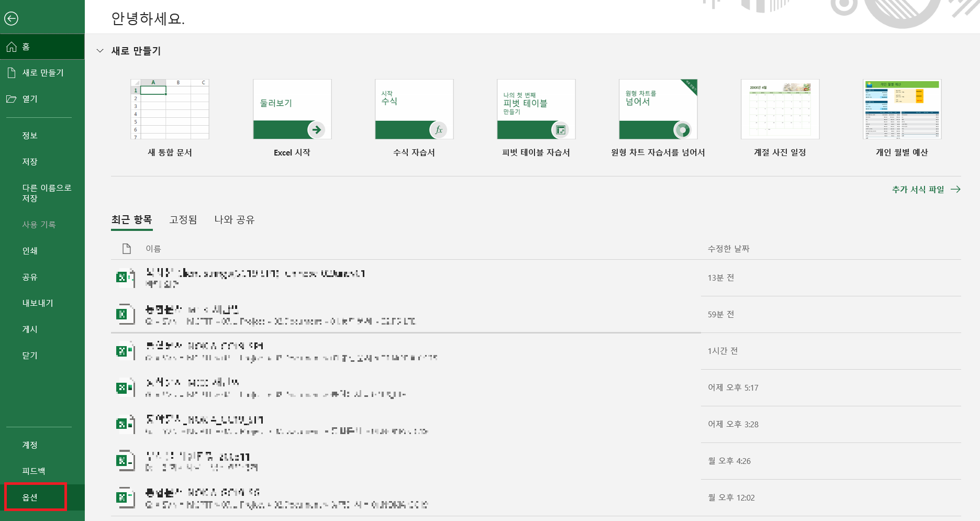Choose 저장 in the sidebar

coord(42,162)
